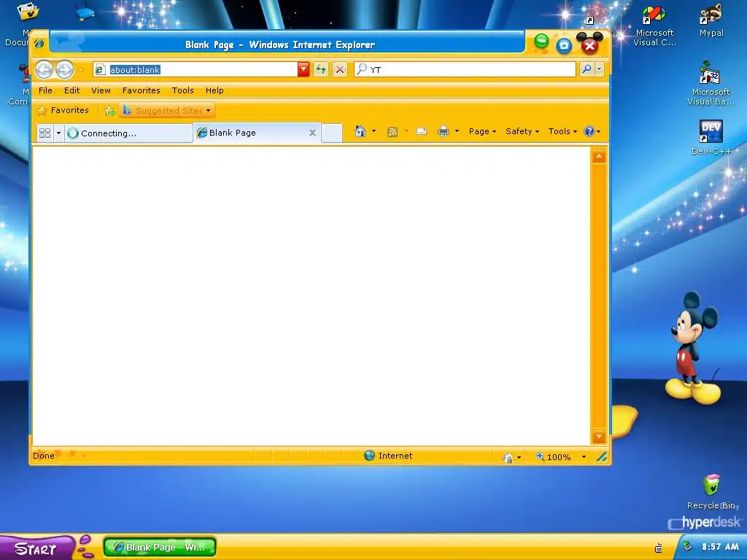Image resolution: width=747 pixels, height=560 pixels.
Task: Select the Microsoft Visual C++ desktop icon
Action: 654,27
